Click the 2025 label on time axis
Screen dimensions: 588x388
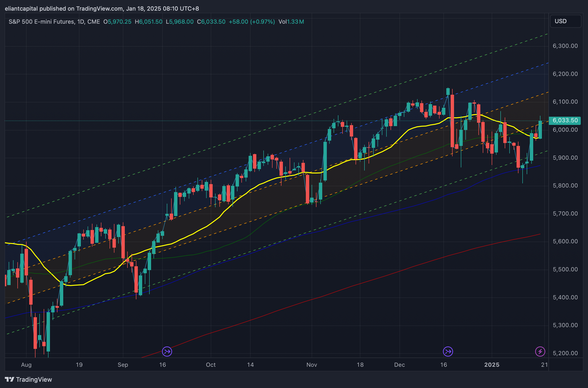point(492,365)
